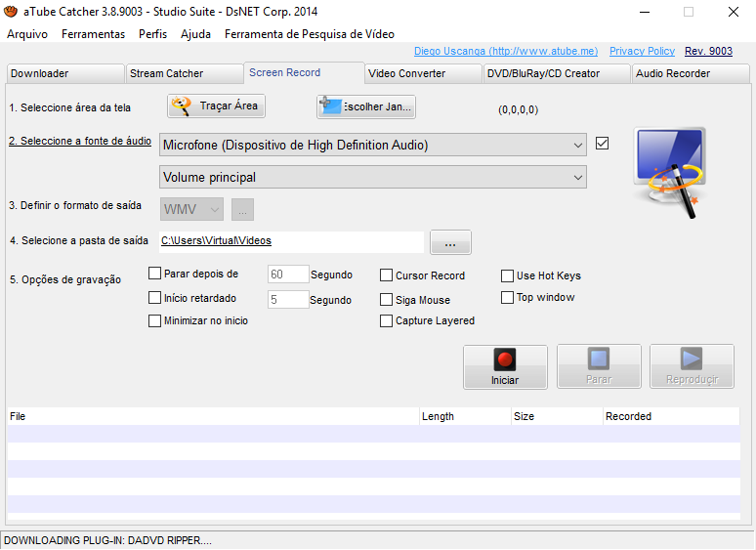Click the Traçar Área wand icon button

point(217,106)
